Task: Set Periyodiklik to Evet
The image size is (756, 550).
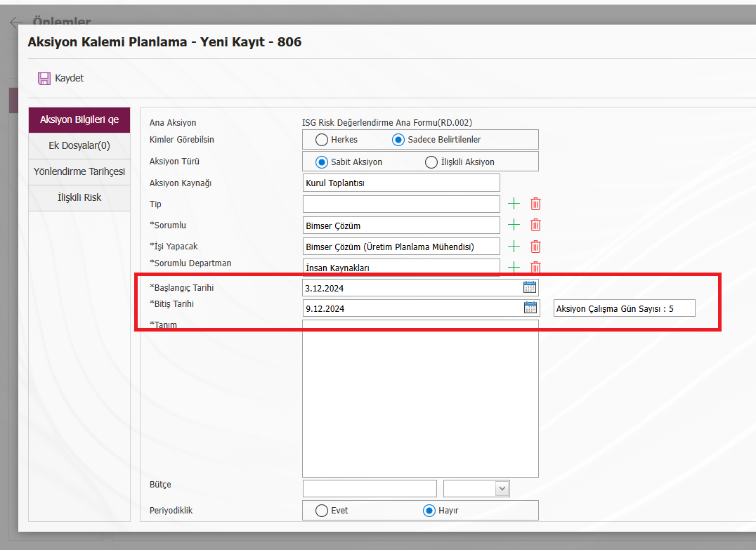Action: tap(322, 511)
